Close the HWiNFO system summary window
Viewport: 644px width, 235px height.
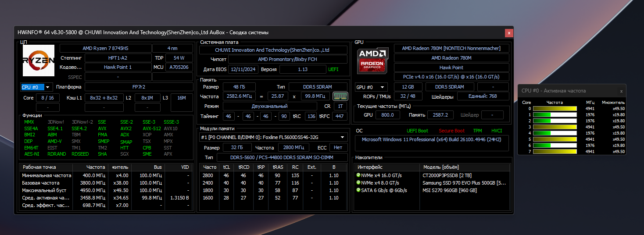509,32
